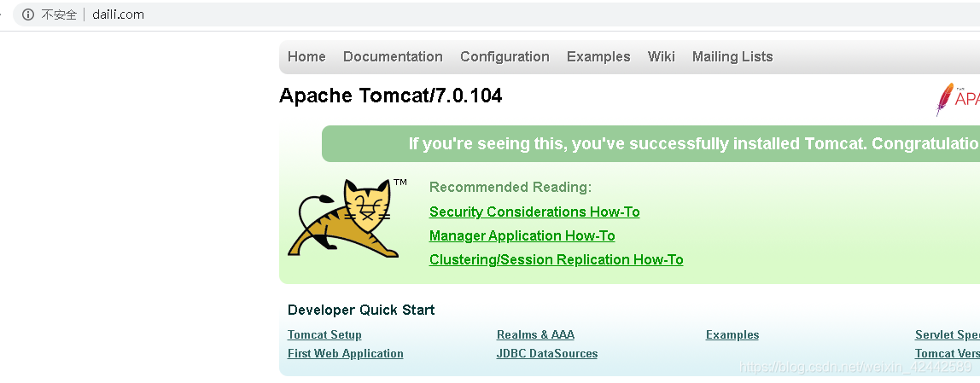Open Examples link under Developer Quick Start
Image resolution: width=980 pixels, height=383 pixels.
coord(732,335)
